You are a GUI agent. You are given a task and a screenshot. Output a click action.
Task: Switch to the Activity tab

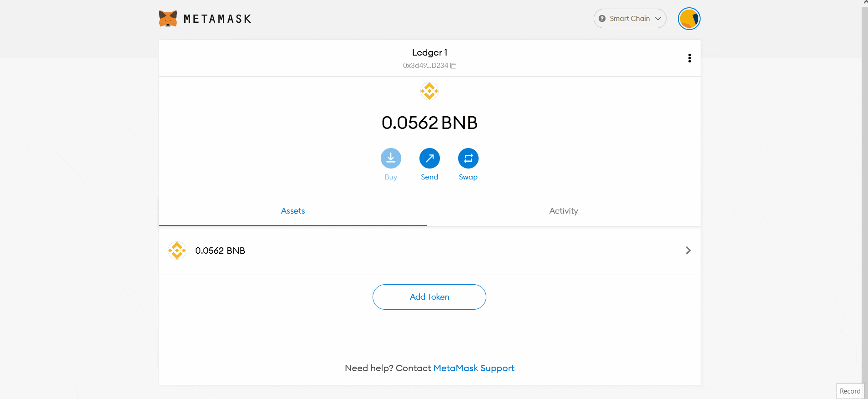tap(564, 211)
